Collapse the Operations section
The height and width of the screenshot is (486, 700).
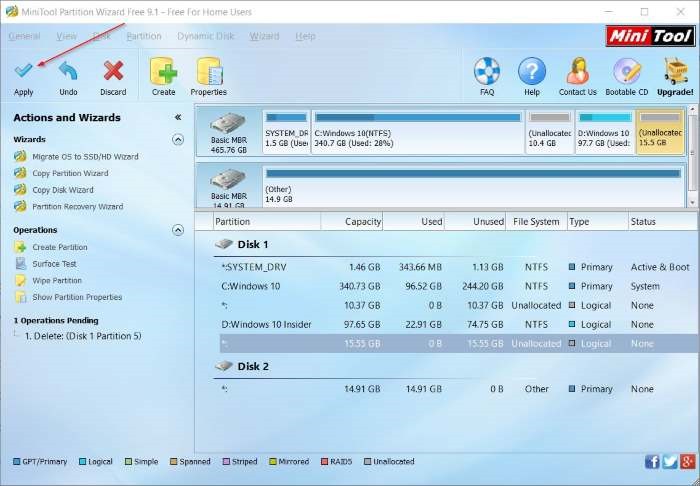click(x=178, y=230)
